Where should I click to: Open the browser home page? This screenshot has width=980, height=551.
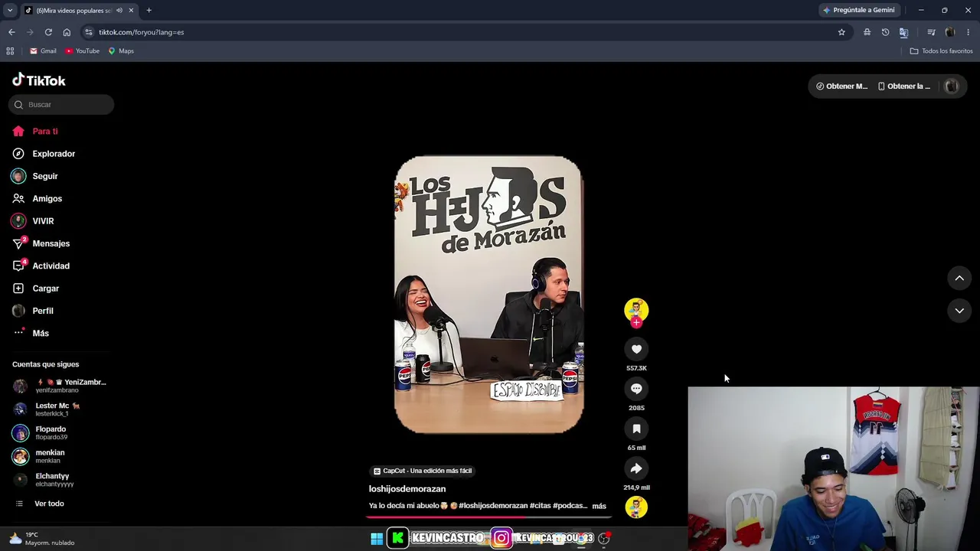click(67, 32)
